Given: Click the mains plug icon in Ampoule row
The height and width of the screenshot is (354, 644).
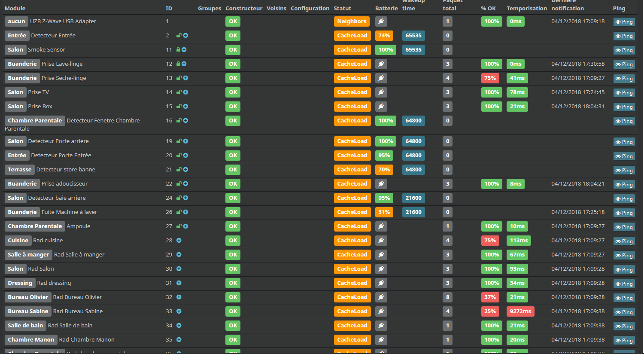Looking at the screenshot, I should pos(381,226).
